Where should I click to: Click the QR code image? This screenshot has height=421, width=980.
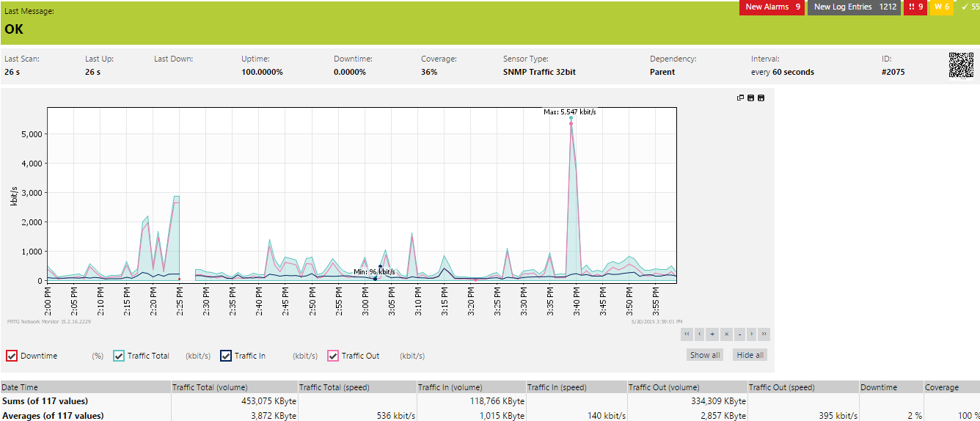(962, 65)
